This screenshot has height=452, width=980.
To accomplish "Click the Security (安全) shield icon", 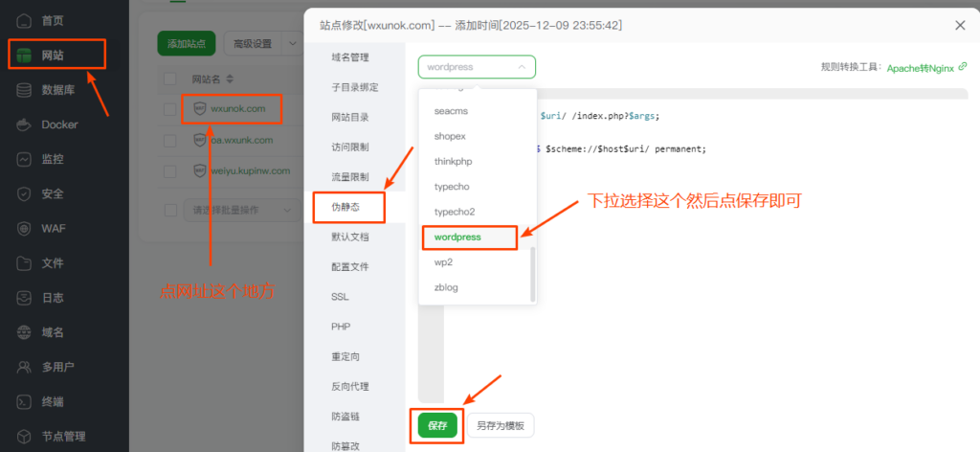I will pyautogui.click(x=24, y=193).
